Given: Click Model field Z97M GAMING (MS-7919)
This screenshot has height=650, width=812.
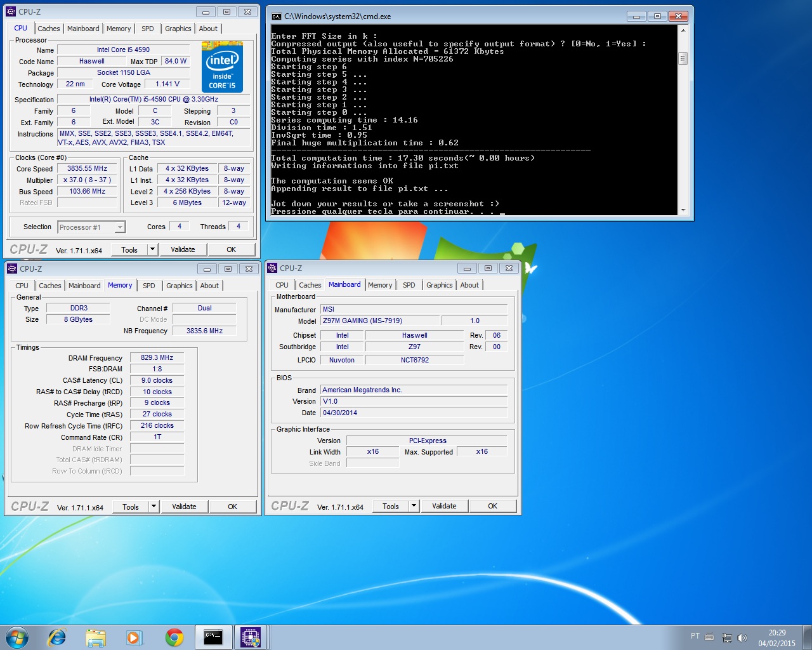Looking at the screenshot, I should [379, 321].
